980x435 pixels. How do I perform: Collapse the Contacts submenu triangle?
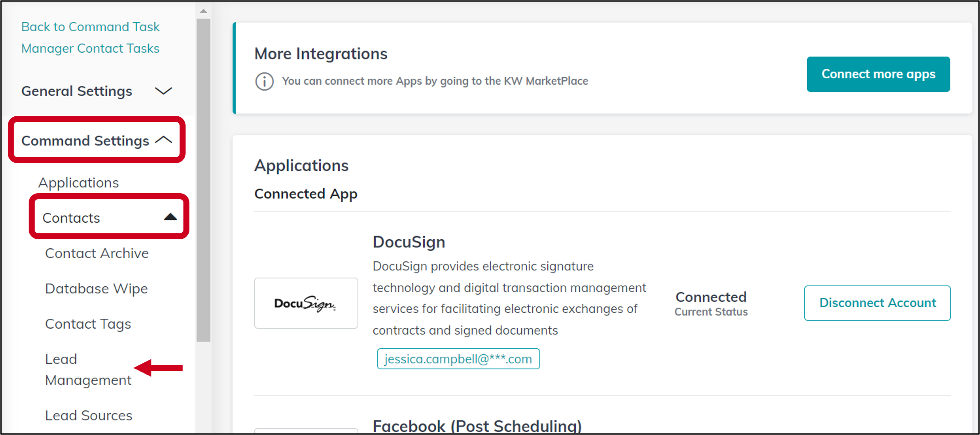point(170,217)
